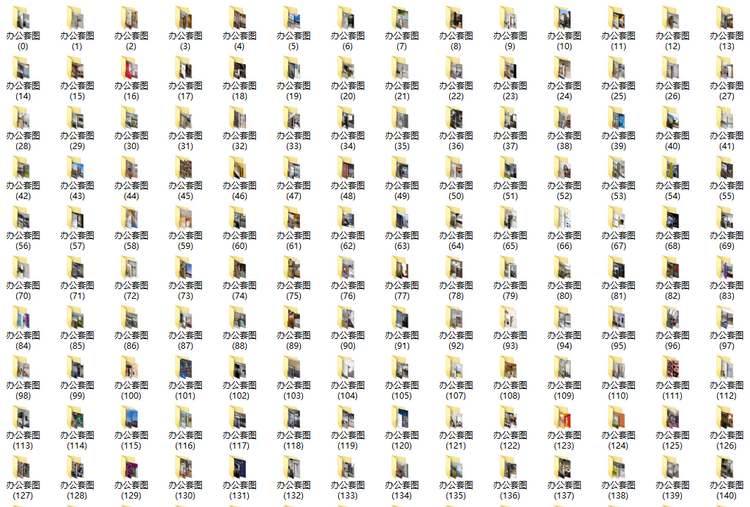
Task: Click the label of 办公套图 (87)
Action: [185, 341]
